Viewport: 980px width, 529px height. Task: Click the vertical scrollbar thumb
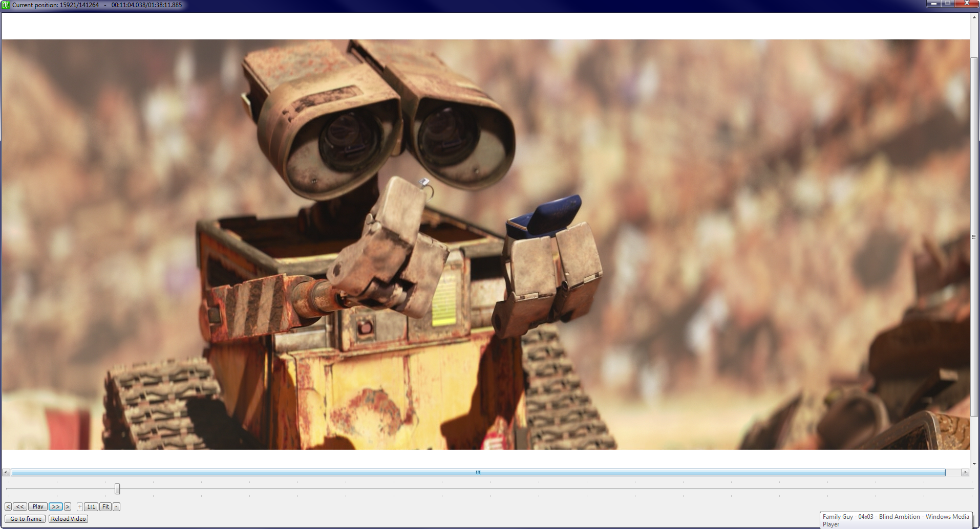click(974, 237)
